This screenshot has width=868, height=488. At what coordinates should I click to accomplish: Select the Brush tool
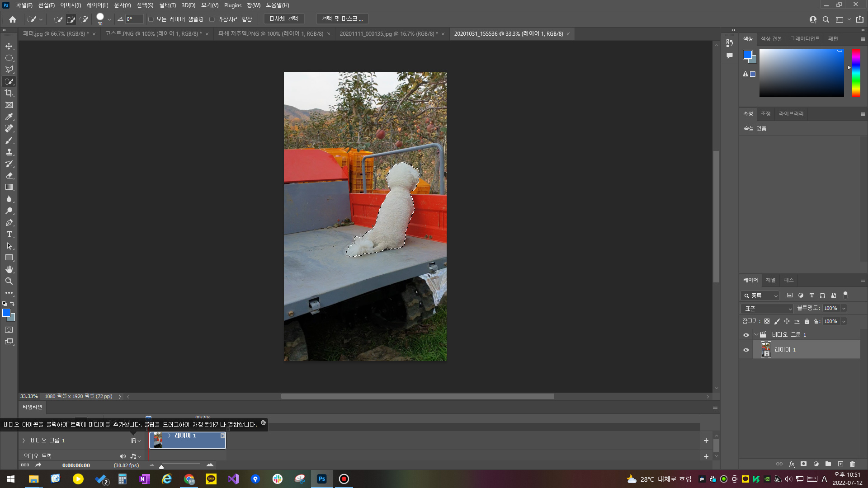pos(9,140)
